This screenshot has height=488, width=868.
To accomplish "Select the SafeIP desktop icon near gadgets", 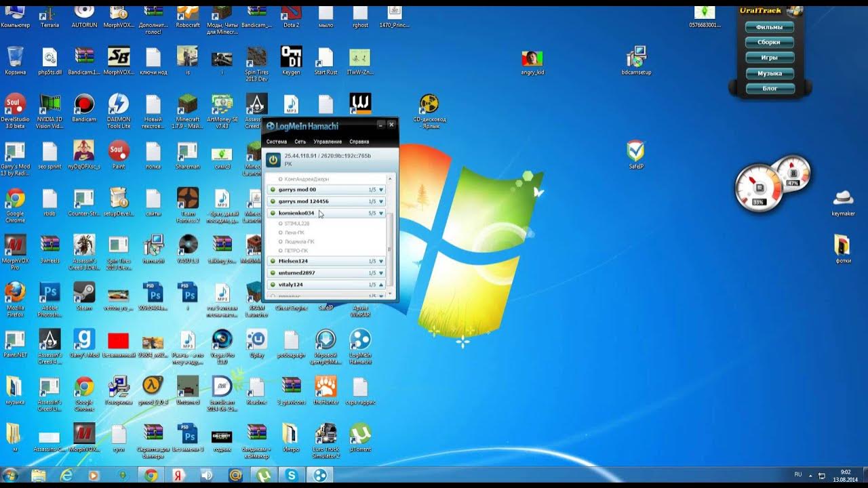I will 635,154.
